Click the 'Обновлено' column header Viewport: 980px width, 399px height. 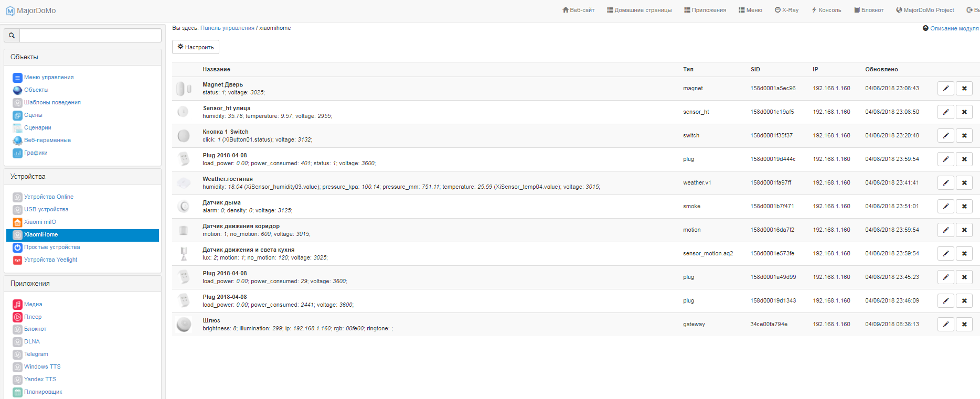click(x=881, y=70)
